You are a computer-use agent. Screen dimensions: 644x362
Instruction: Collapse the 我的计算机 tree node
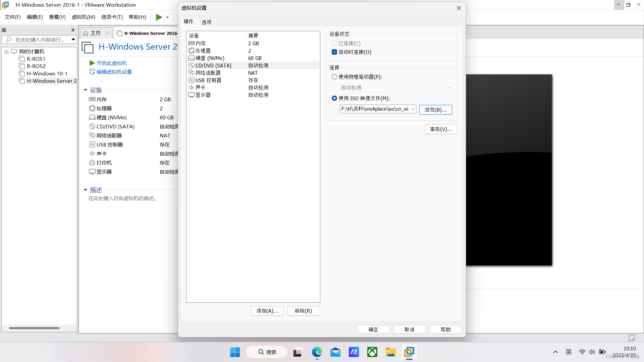click(6, 52)
